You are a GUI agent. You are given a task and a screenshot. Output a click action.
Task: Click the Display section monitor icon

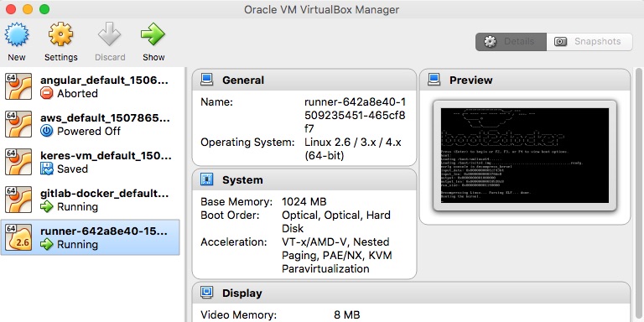coord(206,293)
